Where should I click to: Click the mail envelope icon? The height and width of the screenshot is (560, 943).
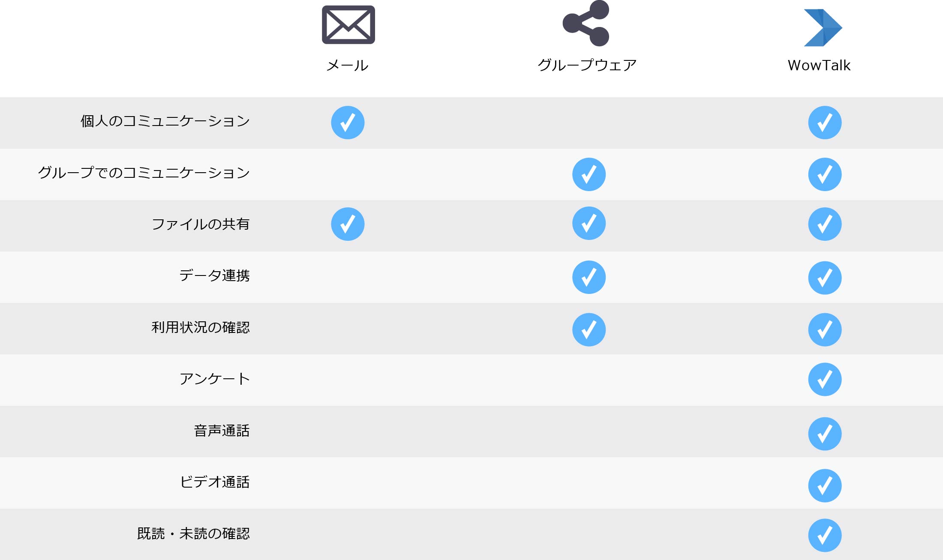point(348,24)
